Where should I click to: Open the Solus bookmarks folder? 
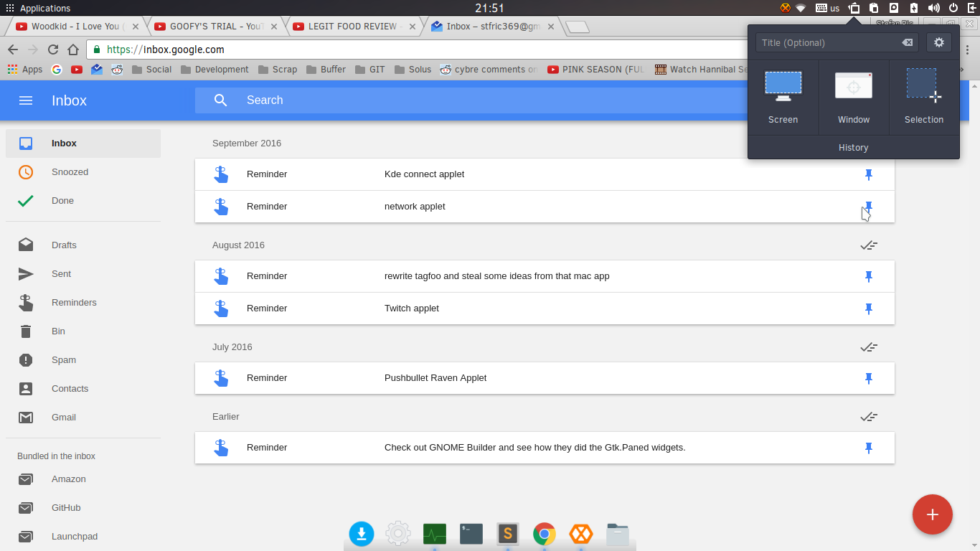coord(413,70)
